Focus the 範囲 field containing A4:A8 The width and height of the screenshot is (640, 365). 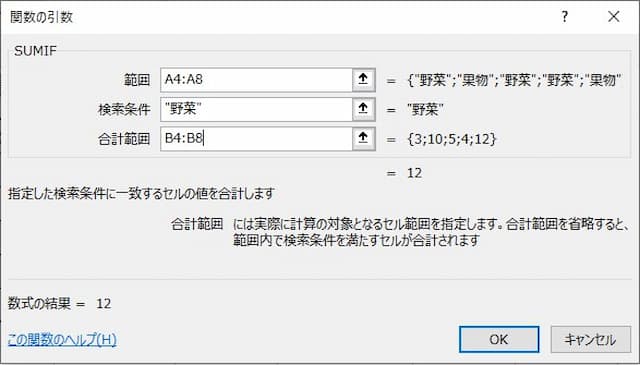(256, 80)
